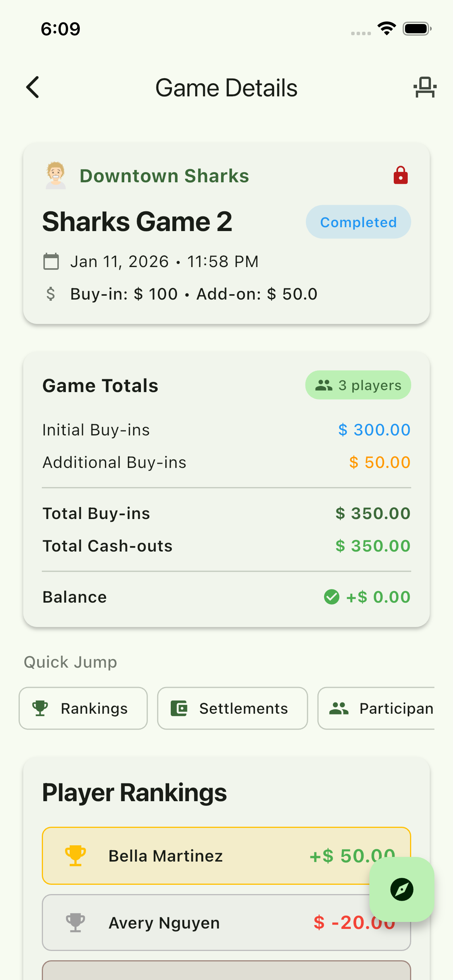Jump to Rankings section
The height and width of the screenshot is (980, 453).
point(83,708)
